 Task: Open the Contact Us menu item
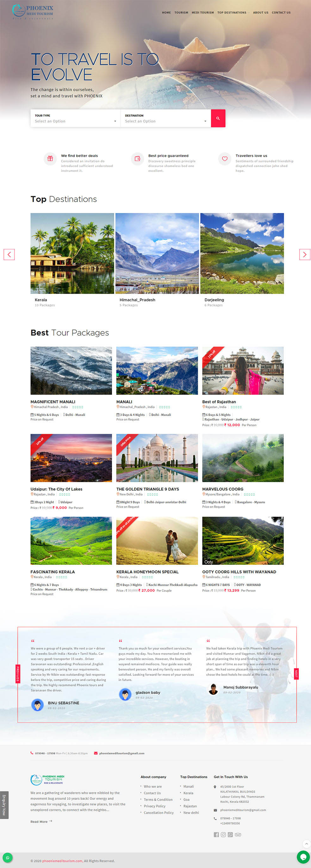[x=281, y=12]
